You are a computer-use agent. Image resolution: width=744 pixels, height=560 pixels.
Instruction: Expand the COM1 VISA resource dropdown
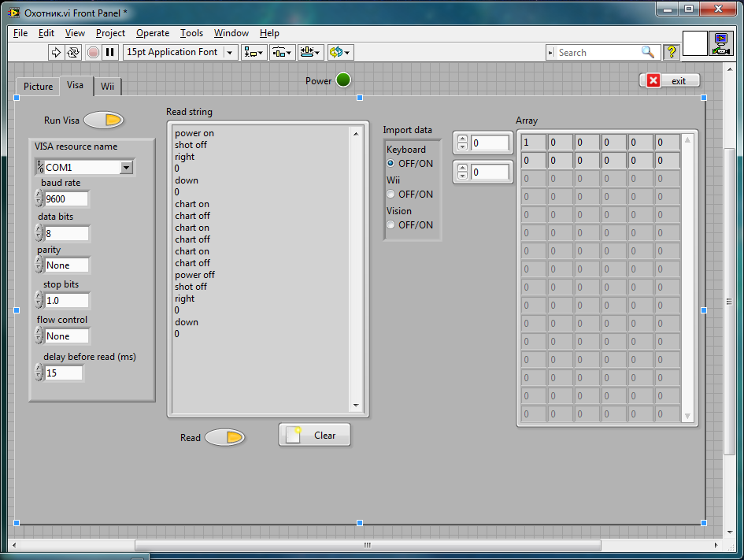(126, 168)
